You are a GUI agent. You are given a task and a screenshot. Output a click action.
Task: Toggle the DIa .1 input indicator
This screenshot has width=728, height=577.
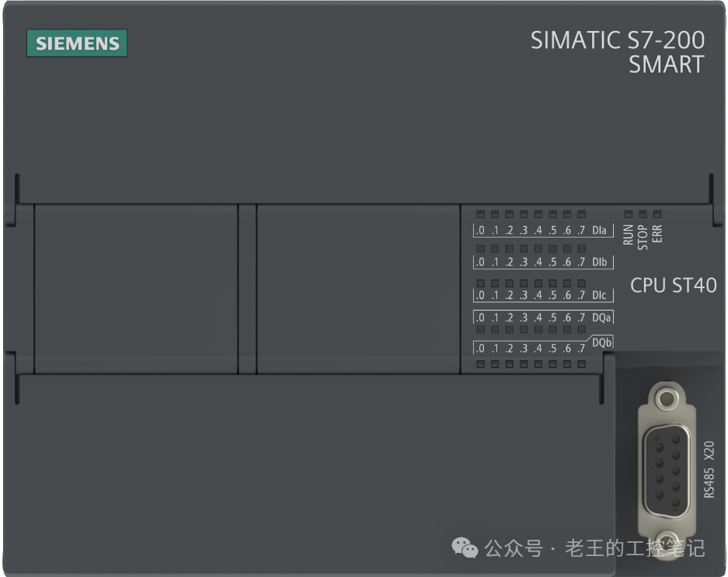click(x=494, y=214)
